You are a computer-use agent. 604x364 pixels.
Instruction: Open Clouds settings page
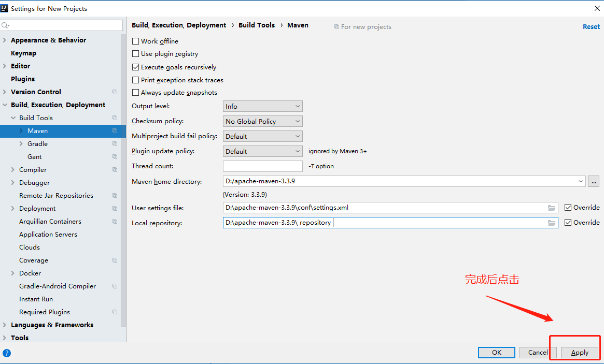[x=30, y=247]
